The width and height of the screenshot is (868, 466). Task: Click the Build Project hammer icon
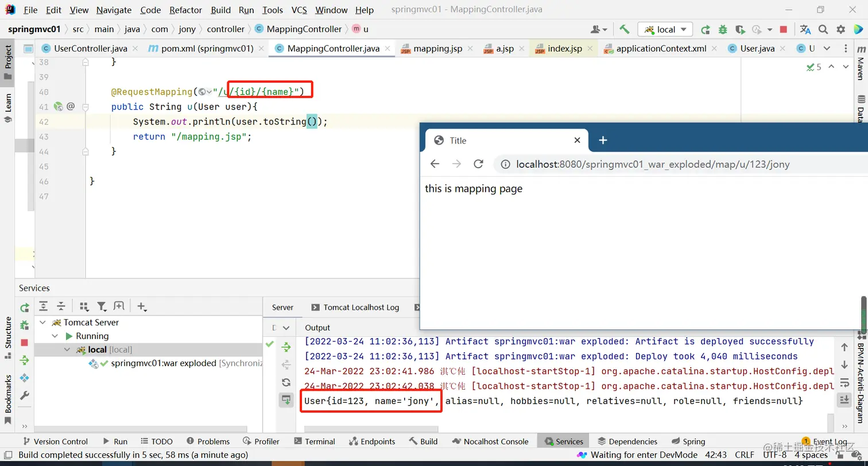pos(624,29)
